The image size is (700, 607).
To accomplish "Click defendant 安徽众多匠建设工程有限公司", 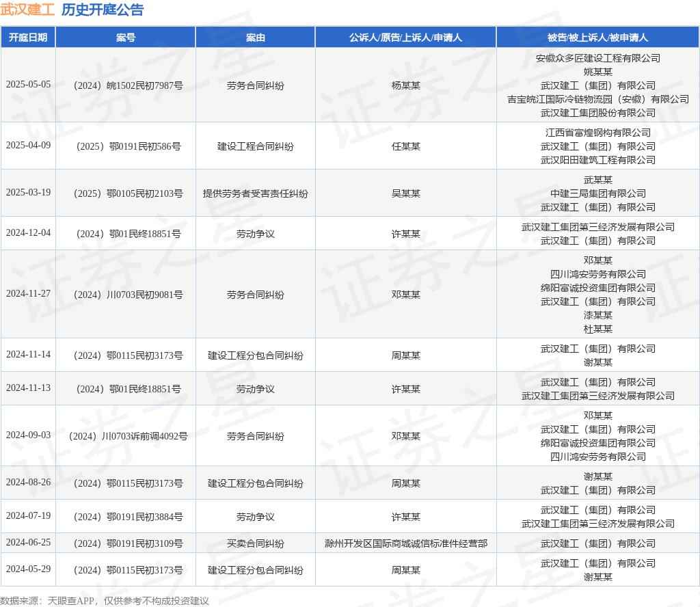I will (597, 58).
